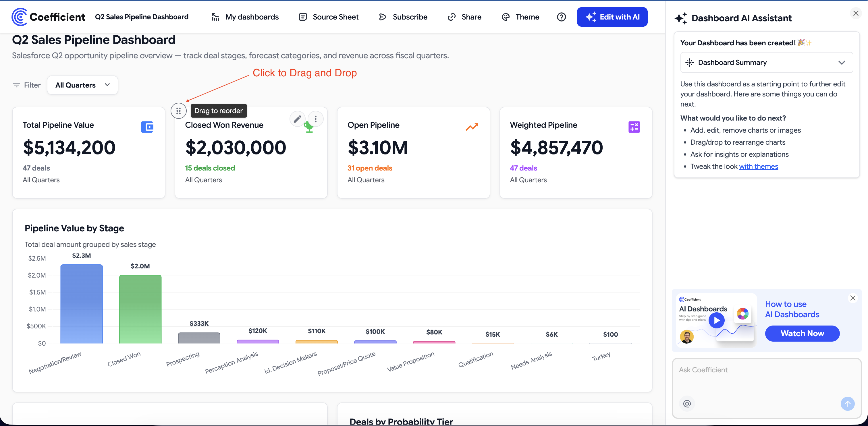The image size is (868, 426).
Task: Click the Dashboard AI Assistant sparkle icon
Action: tap(681, 18)
